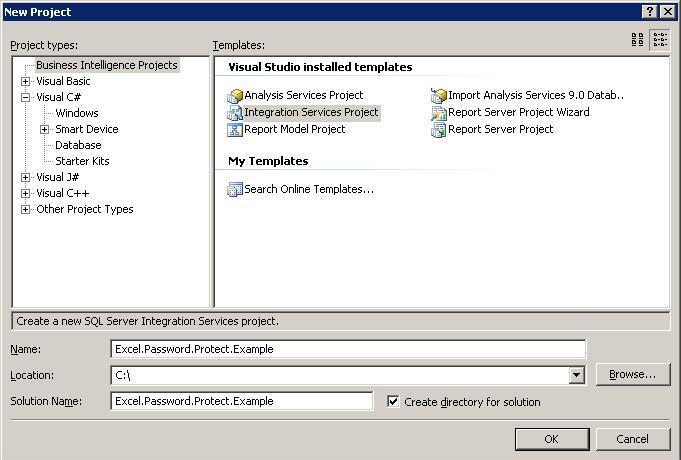This screenshot has width=681, height=460.
Task: Click the Report Model Project icon
Action: point(235,129)
